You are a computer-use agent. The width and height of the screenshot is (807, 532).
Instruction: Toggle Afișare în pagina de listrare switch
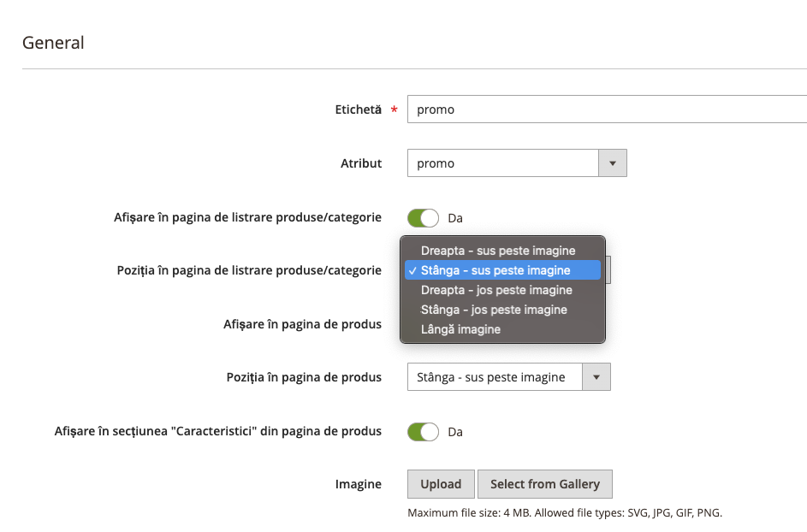pos(423,218)
